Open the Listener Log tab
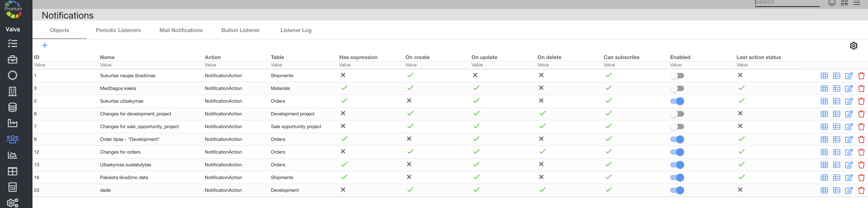This screenshot has width=868, height=208. coord(296,30)
